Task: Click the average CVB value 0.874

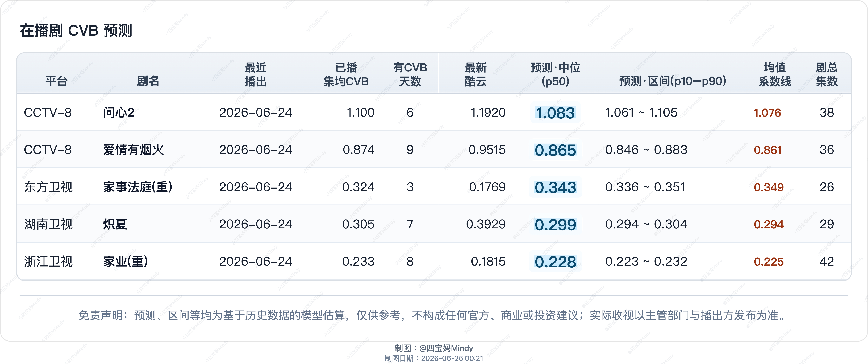Action: click(358, 150)
